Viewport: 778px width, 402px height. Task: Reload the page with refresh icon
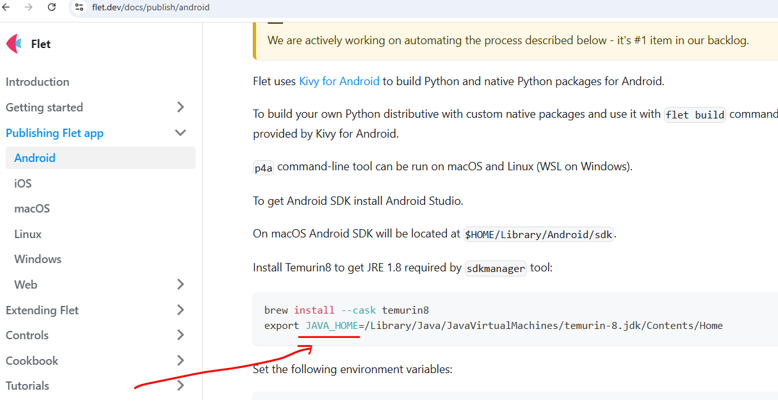[x=52, y=7]
